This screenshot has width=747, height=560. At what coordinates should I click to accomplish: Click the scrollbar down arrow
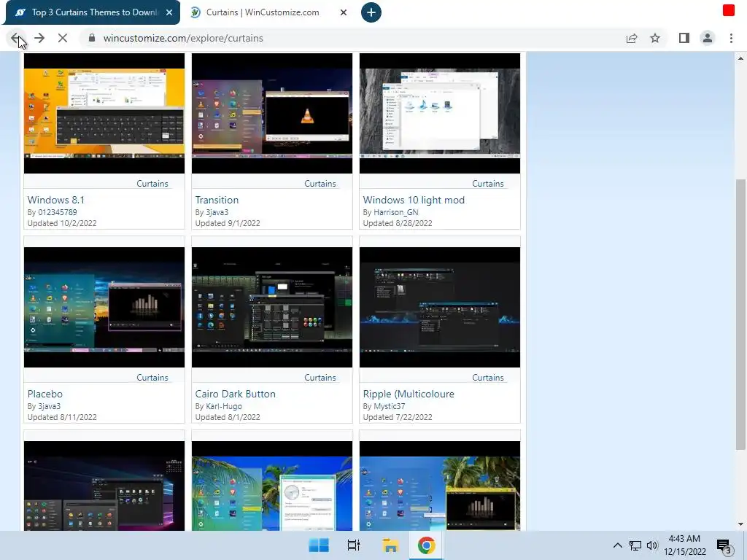740,524
